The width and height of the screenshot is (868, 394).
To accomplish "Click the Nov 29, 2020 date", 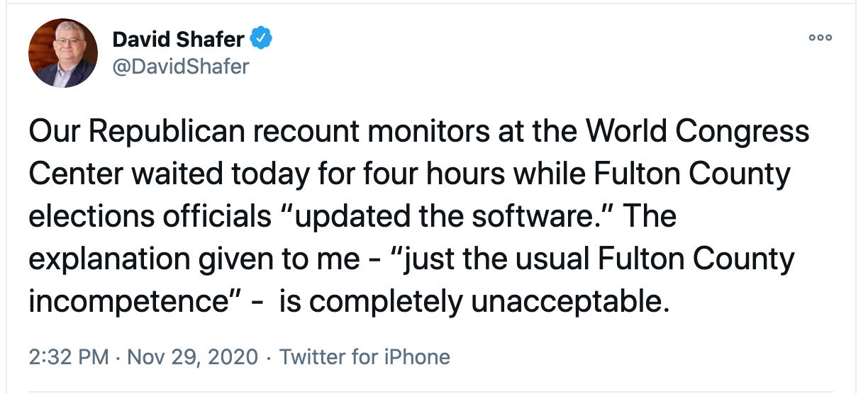I will point(192,356).
